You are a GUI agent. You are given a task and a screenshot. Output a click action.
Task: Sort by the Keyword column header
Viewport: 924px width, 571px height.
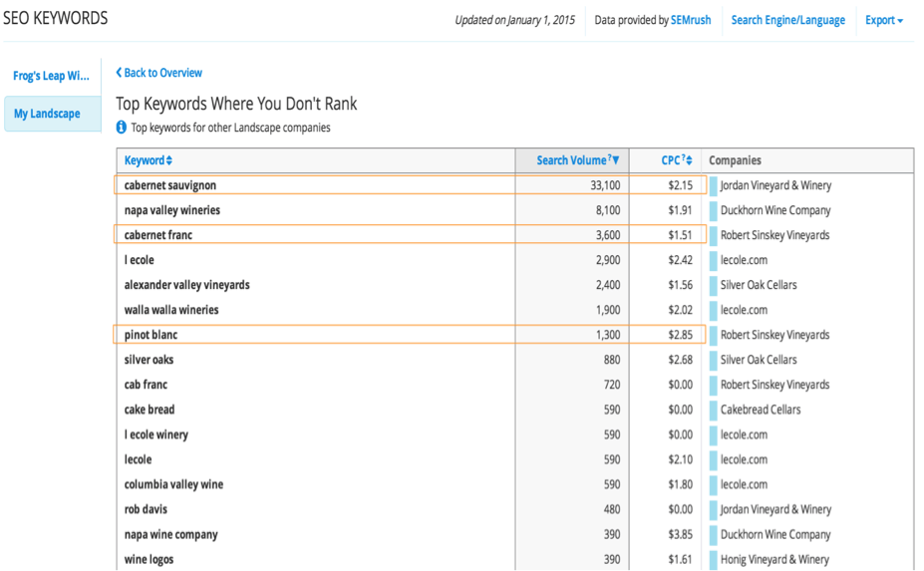click(x=145, y=160)
